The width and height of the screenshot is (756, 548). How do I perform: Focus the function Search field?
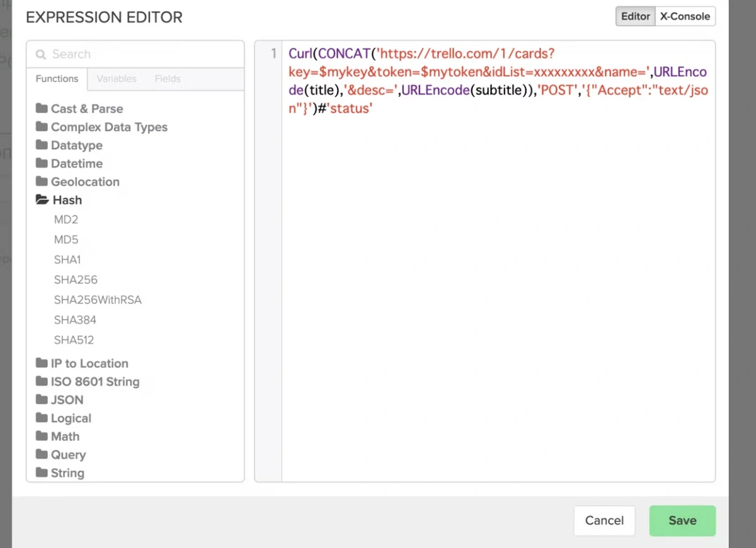135,54
